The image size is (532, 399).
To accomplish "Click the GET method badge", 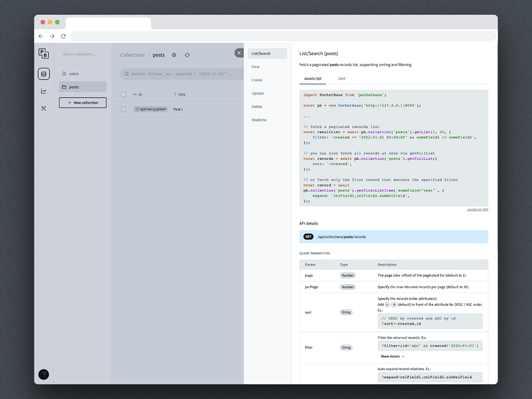I will [x=309, y=237].
